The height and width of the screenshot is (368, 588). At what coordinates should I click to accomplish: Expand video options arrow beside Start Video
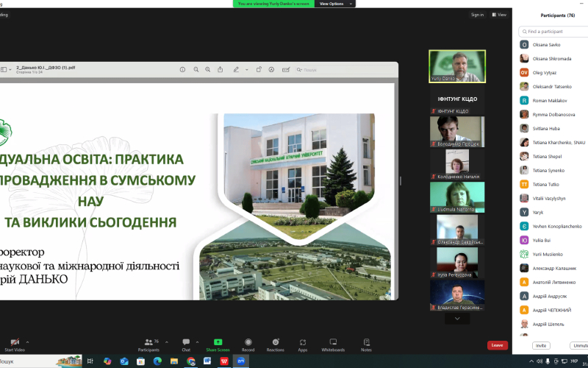coord(27,342)
